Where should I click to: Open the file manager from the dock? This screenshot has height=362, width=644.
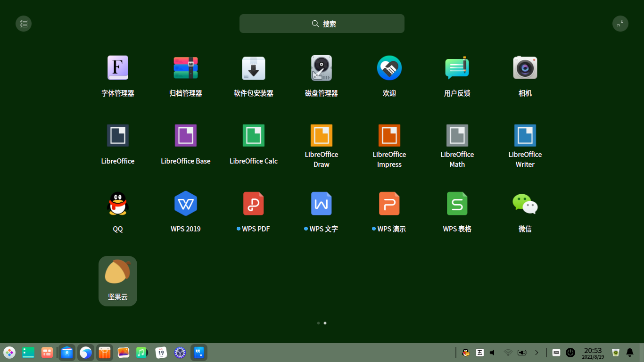tap(67, 353)
